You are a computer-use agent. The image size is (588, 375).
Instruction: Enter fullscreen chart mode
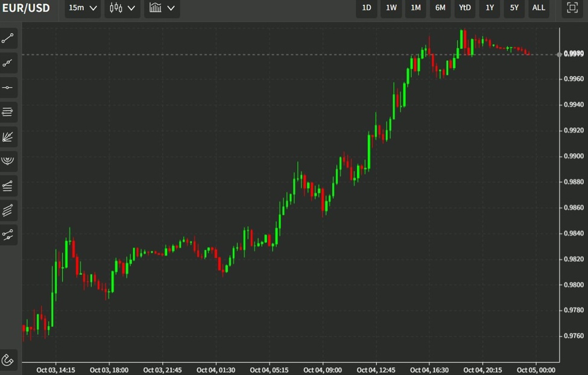pos(572,8)
